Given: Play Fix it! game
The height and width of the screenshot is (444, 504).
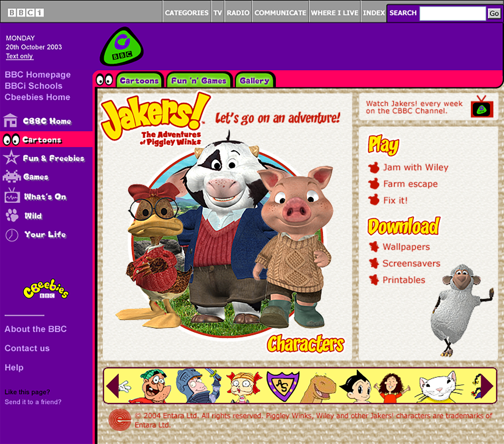Looking at the screenshot, I should (x=395, y=200).
